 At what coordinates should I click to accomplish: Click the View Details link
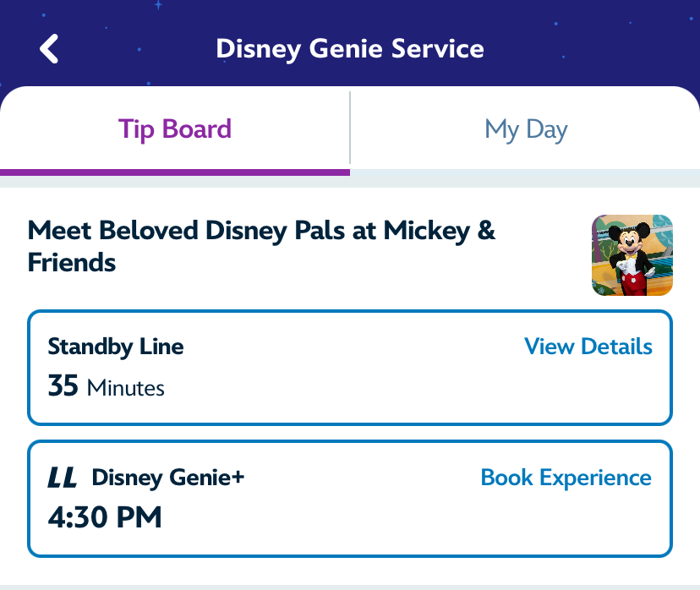pyautogui.click(x=588, y=347)
